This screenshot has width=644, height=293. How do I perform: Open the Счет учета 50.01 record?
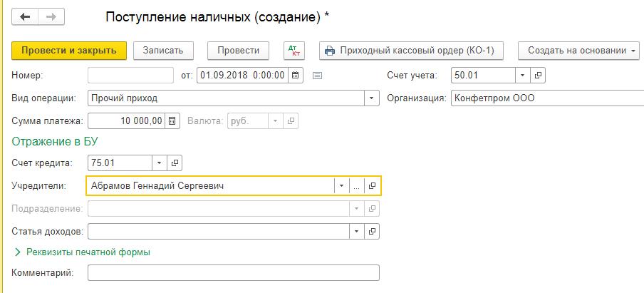539,75
